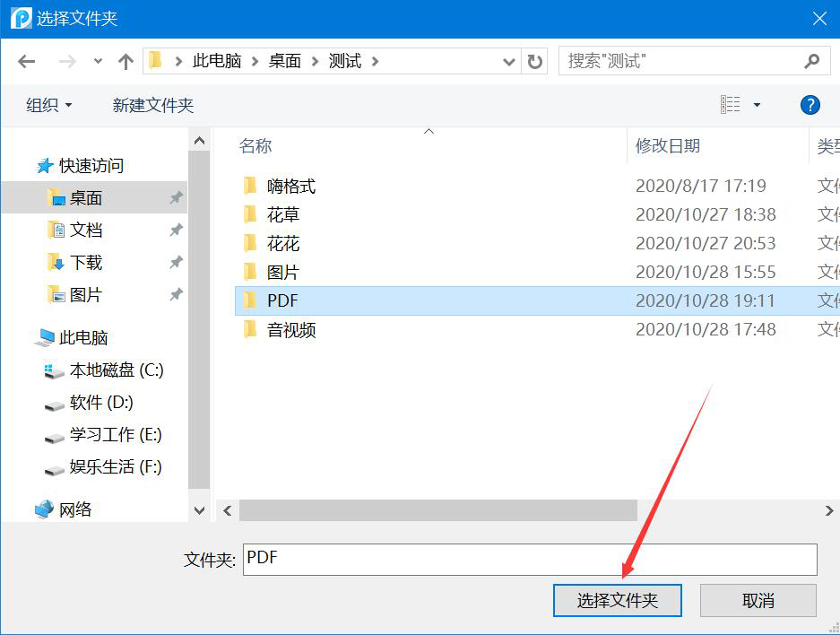The height and width of the screenshot is (635, 840).
Task: Click the 文件夹 name input field
Action: click(x=530, y=560)
